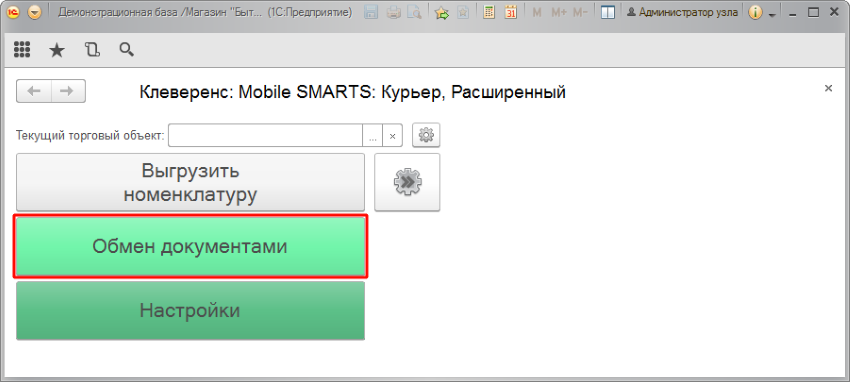
Task: Open Обмен документами
Action: click(190, 247)
